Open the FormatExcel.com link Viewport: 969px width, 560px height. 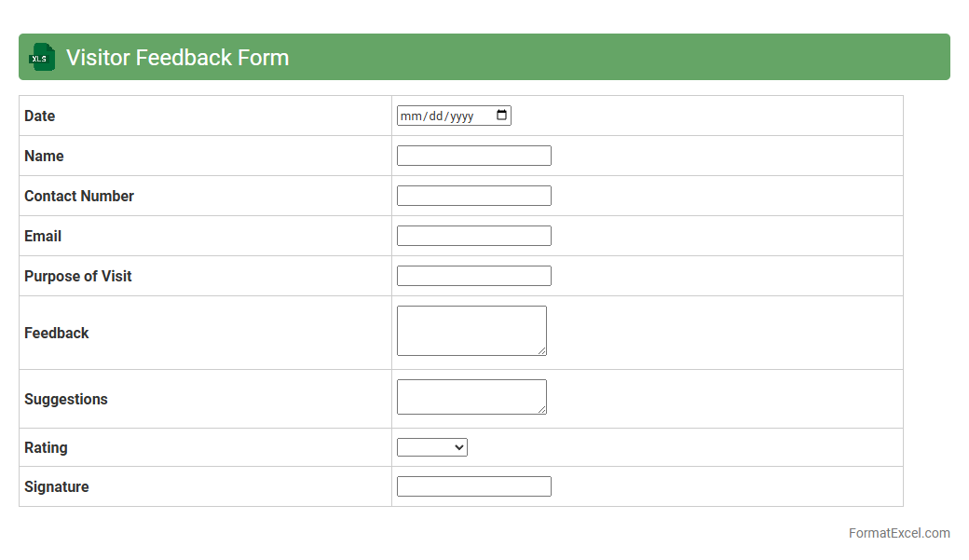pos(899,533)
